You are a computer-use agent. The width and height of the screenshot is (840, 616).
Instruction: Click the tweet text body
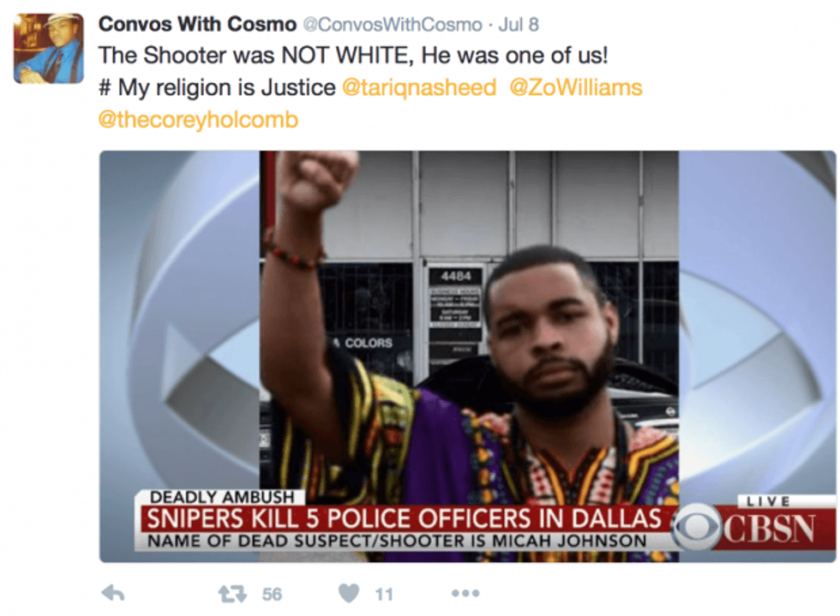[x=369, y=87]
